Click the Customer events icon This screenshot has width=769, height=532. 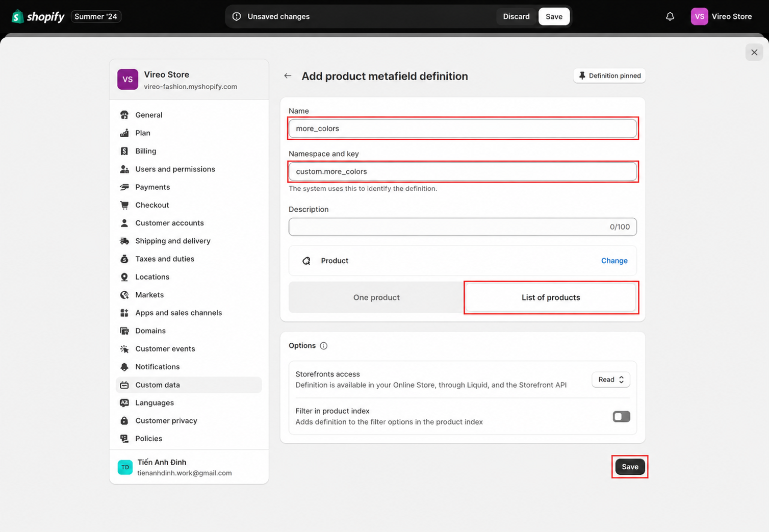pos(124,348)
